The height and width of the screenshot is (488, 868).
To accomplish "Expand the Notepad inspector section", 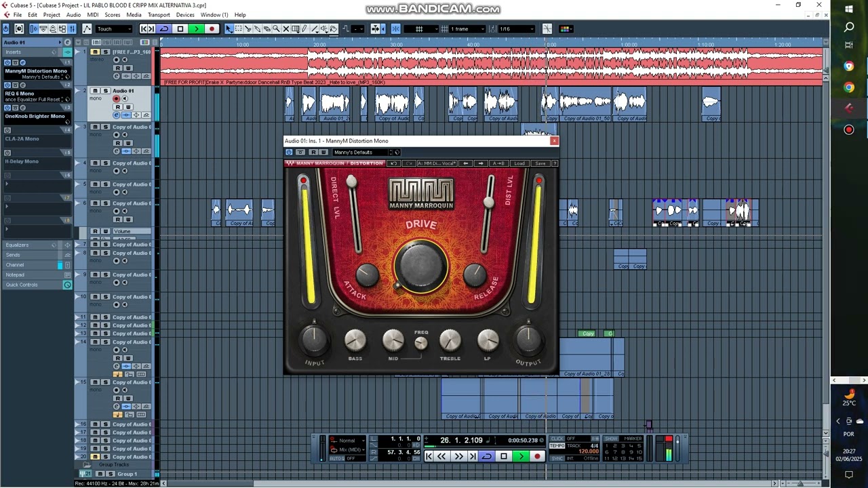I will click(37, 274).
